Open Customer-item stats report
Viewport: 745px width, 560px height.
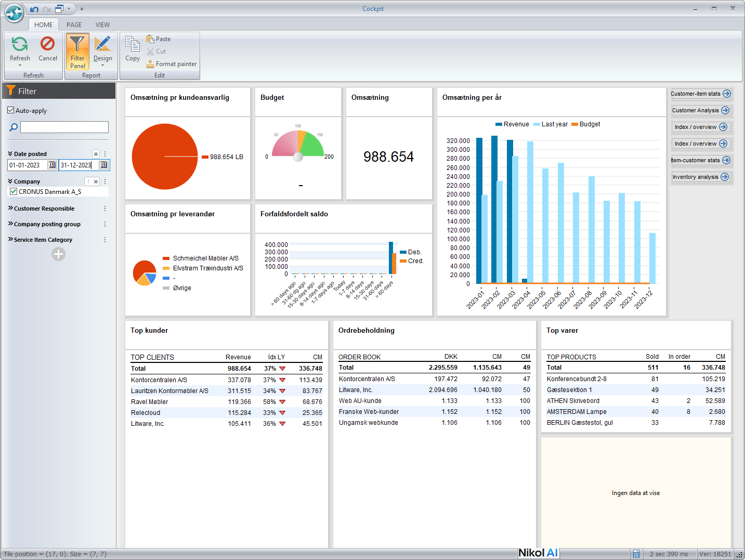[x=701, y=94]
